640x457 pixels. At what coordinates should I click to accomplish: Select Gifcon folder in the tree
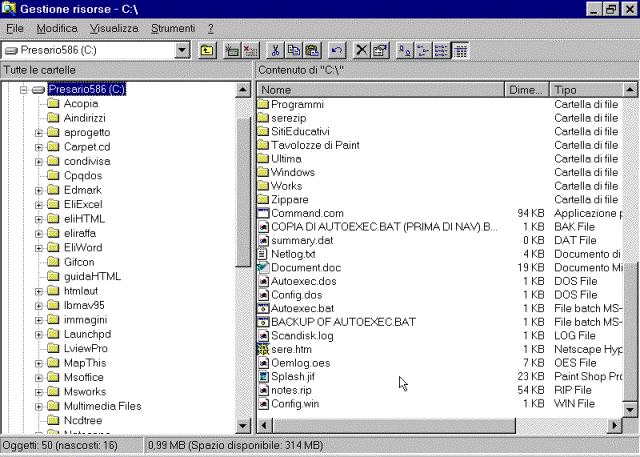click(x=79, y=262)
